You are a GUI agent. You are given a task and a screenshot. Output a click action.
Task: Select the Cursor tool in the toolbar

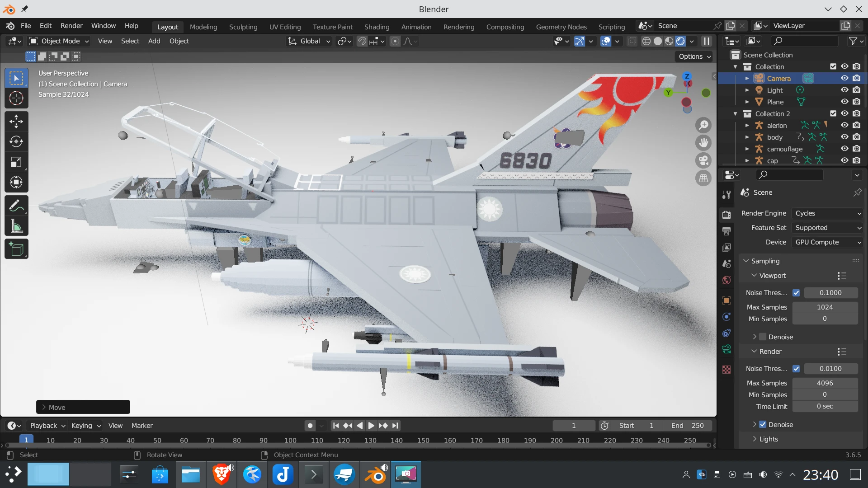pyautogui.click(x=16, y=98)
